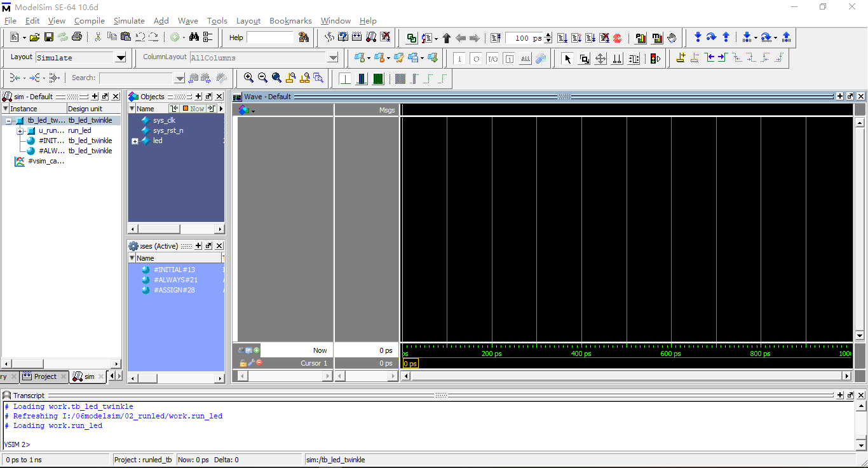Select #vsim_ca... entry in sim panel
868x468 pixels.
(x=46, y=161)
